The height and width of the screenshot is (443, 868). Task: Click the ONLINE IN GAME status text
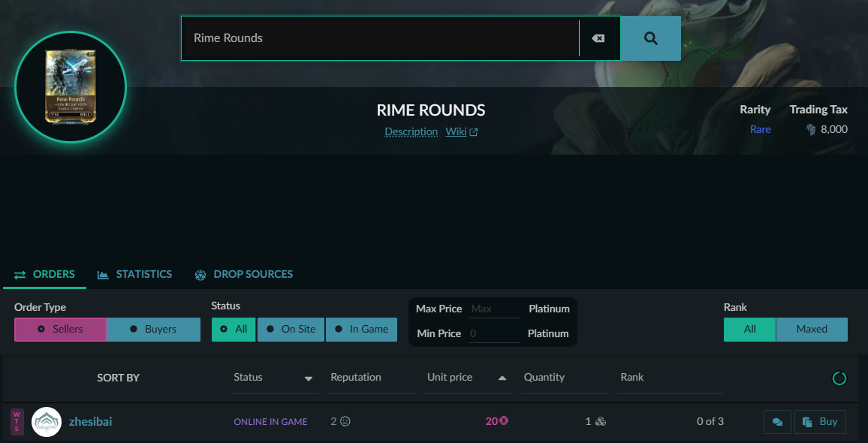point(270,422)
